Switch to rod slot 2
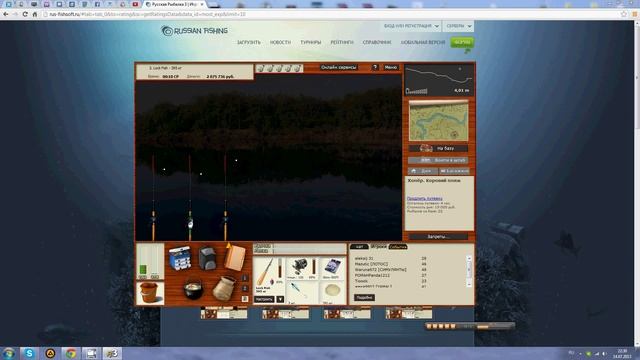640x360 pixels. pos(245,289)
